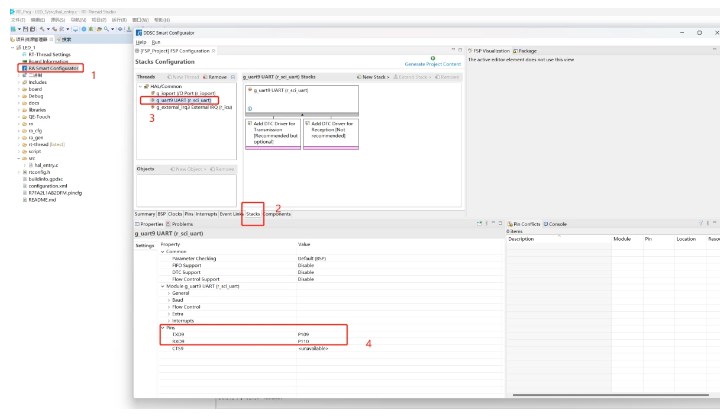
Task: Click the Console tab icon
Action: click(x=546, y=224)
